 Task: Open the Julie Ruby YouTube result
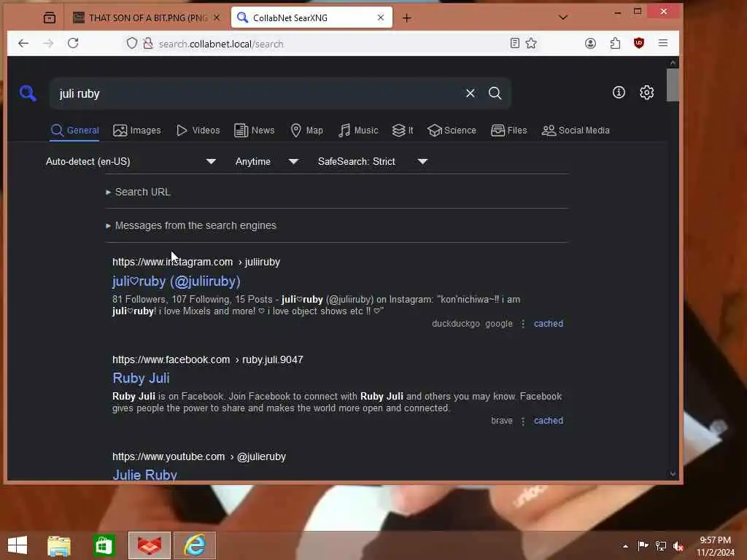(x=145, y=474)
